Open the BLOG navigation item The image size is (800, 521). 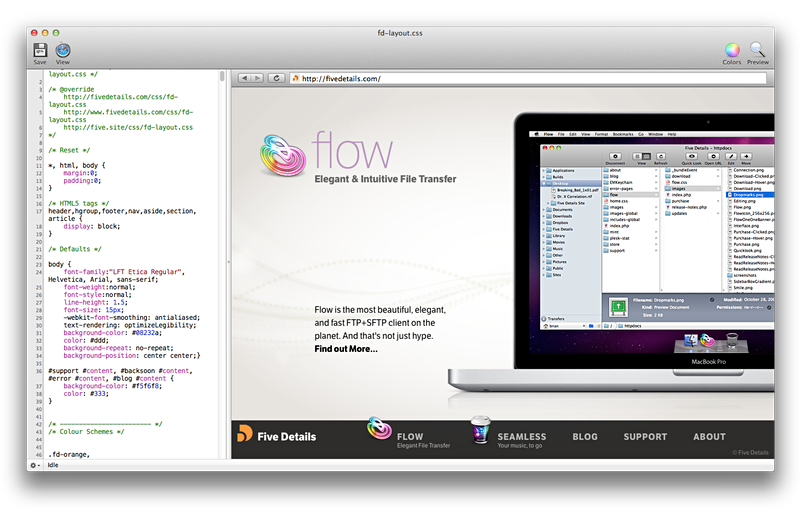tap(585, 437)
